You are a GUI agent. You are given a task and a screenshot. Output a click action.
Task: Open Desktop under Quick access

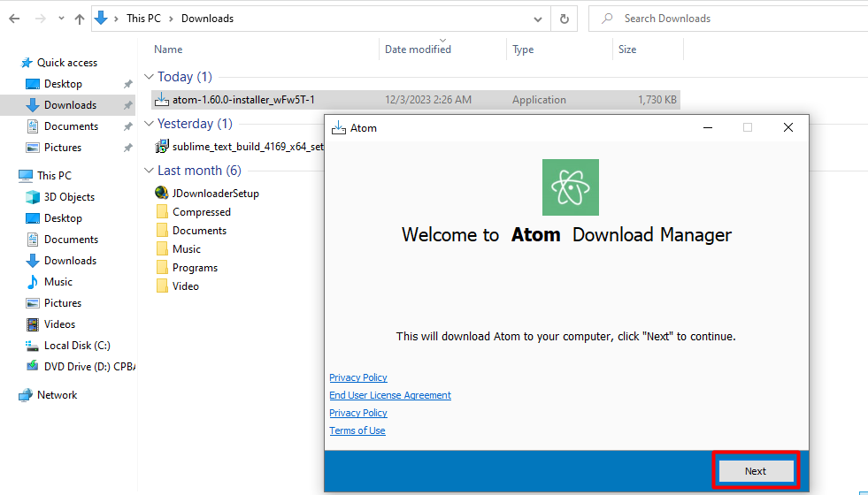tap(63, 83)
